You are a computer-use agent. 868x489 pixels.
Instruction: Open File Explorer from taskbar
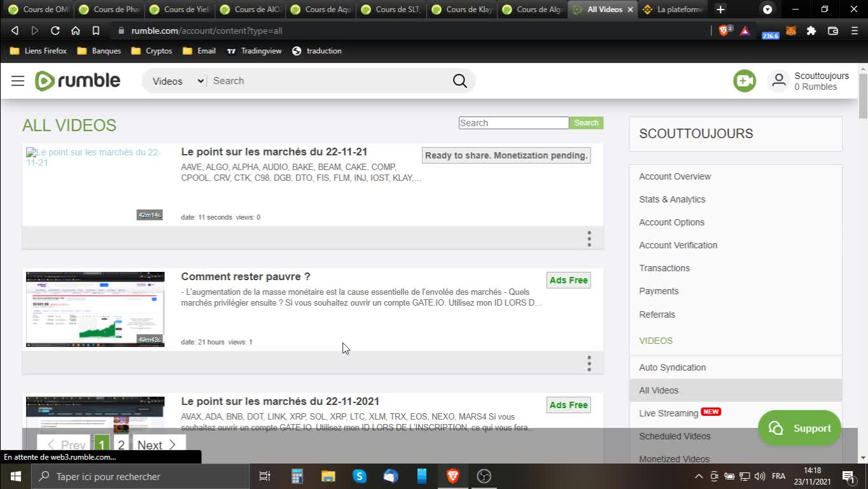(x=328, y=476)
